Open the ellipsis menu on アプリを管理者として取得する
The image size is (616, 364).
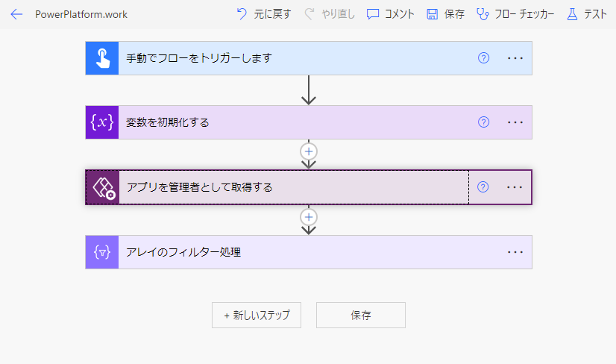pyautogui.click(x=515, y=187)
